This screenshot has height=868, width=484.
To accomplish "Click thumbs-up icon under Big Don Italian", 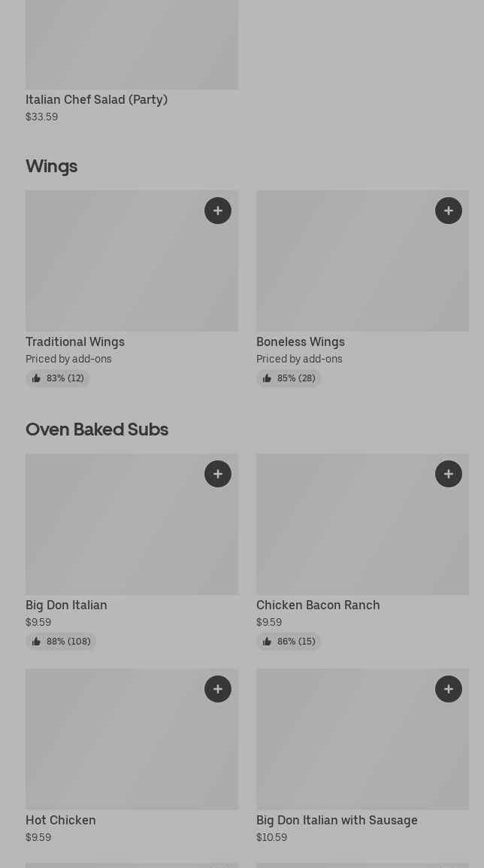I will coord(36,642).
